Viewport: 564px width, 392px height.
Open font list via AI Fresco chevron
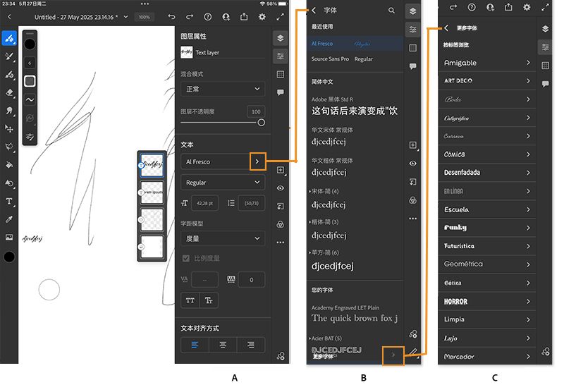point(257,161)
